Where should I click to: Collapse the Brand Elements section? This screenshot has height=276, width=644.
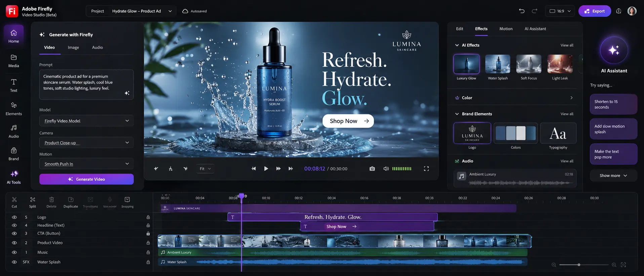[x=457, y=114]
